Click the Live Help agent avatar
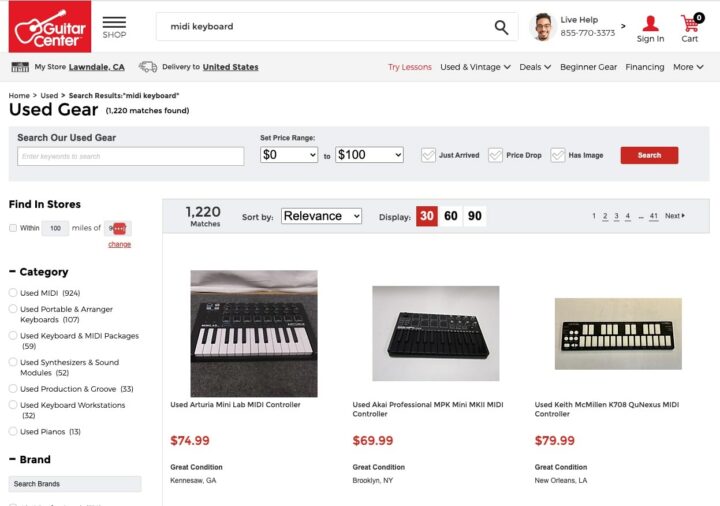 click(x=542, y=27)
